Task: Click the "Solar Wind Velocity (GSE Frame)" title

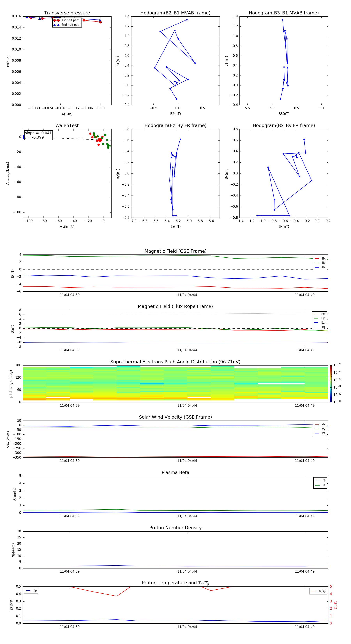Action: (x=175, y=417)
